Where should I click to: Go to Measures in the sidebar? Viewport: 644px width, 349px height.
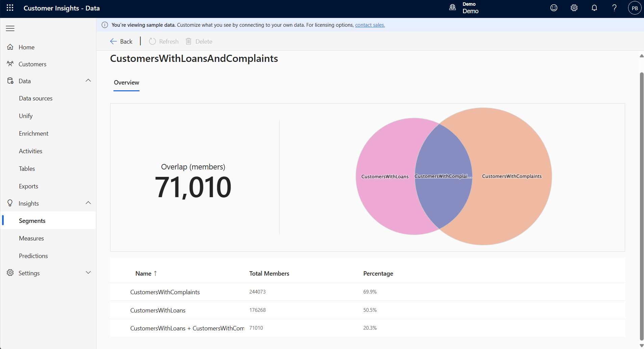coord(31,238)
